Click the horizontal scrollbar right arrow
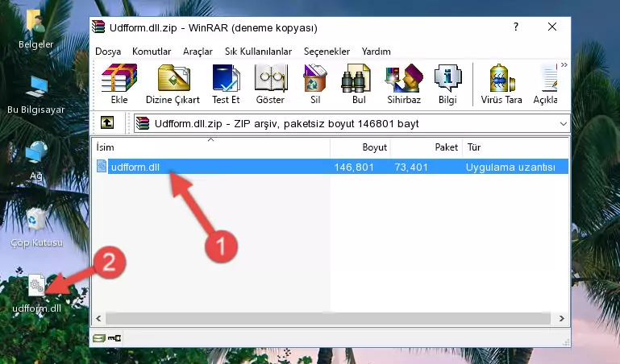The width and height of the screenshot is (620, 364). tap(561, 318)
